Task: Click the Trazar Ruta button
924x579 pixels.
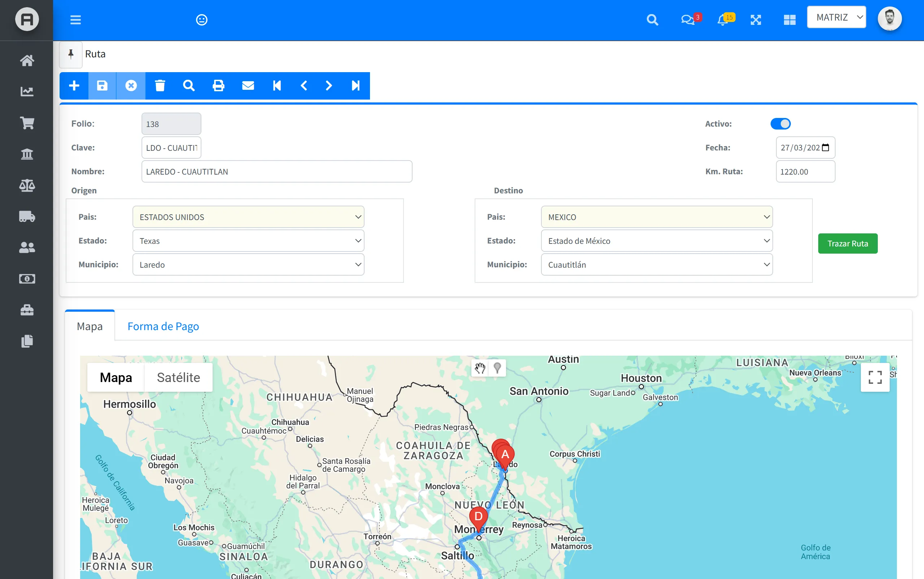Action: click(847, 244)
